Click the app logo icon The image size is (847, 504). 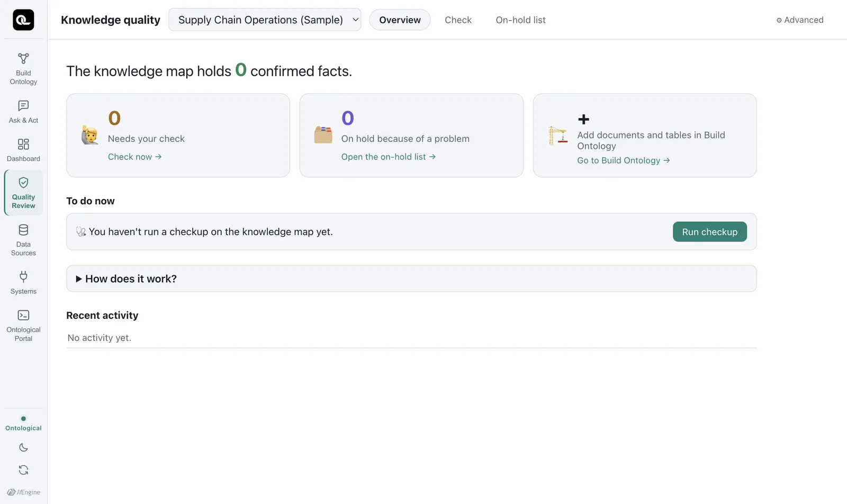23,20
